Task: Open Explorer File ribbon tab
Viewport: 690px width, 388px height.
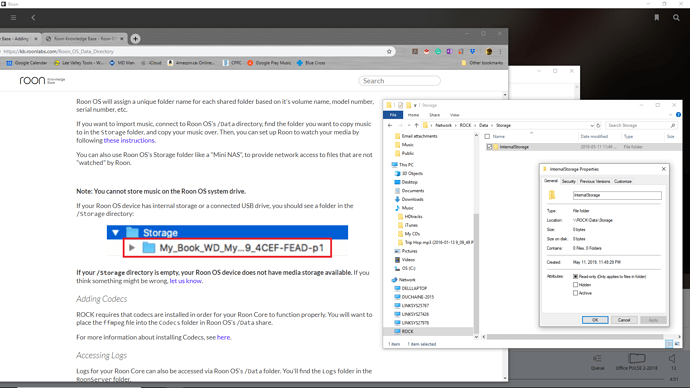Action: pyautogui.click(x=393, y=115)
